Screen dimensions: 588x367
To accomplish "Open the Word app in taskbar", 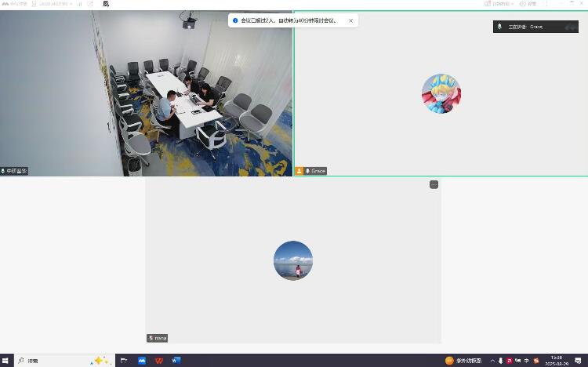I will coord(176,361).
